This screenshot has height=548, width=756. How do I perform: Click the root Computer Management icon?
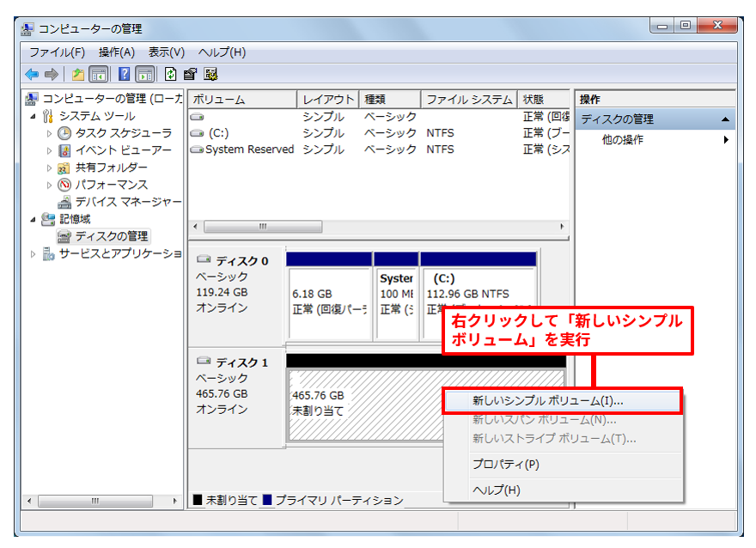(32, 99)
